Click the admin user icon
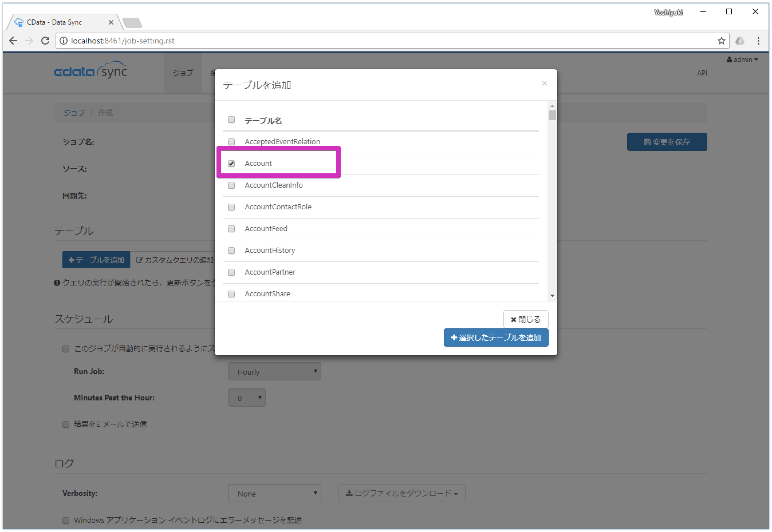Screen dimensions: 772x532 (729, 59)
